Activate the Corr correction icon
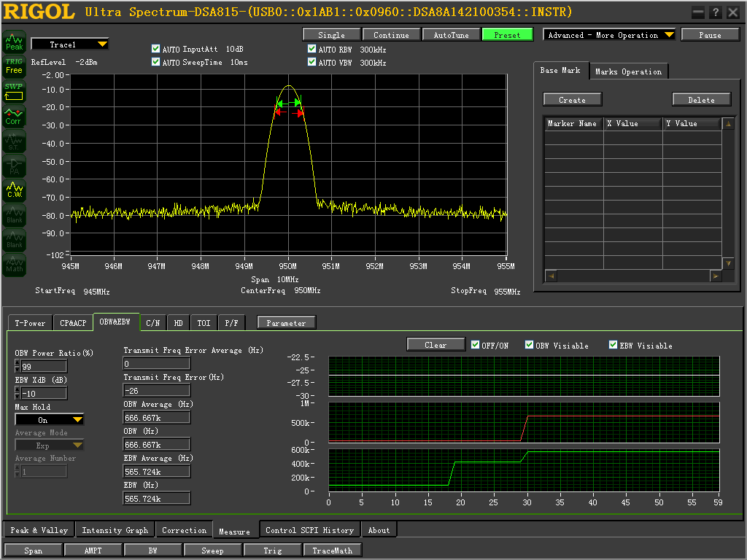 14,116
